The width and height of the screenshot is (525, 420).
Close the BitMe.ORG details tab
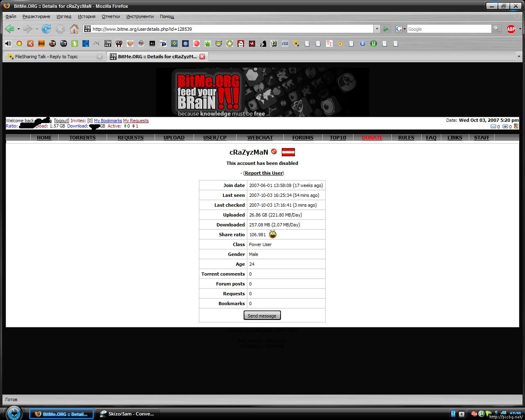(202, 57)
